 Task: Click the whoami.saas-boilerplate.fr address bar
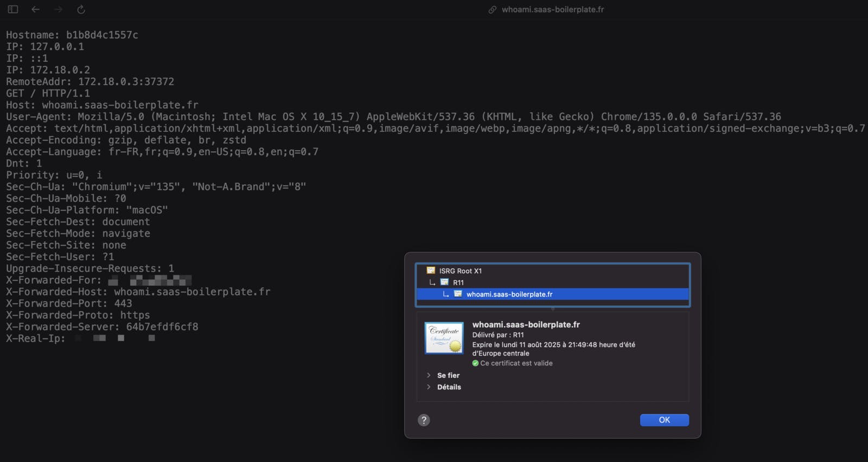(x=553, y=9)
